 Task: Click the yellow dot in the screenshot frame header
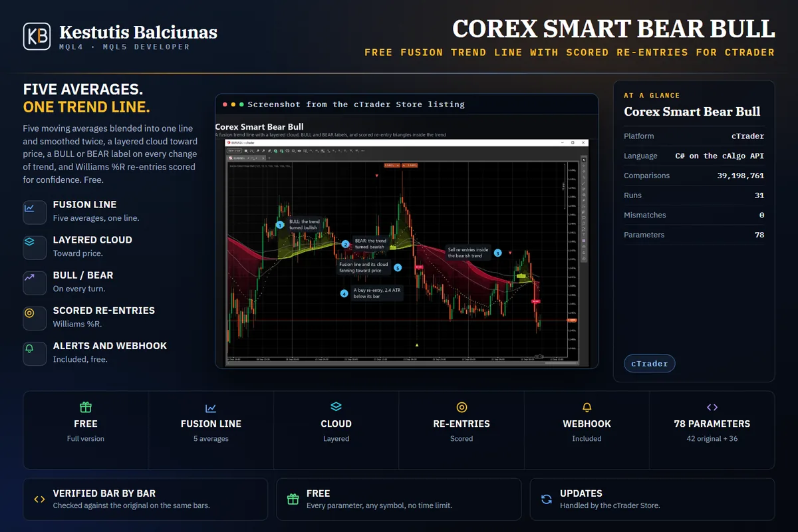233,104
